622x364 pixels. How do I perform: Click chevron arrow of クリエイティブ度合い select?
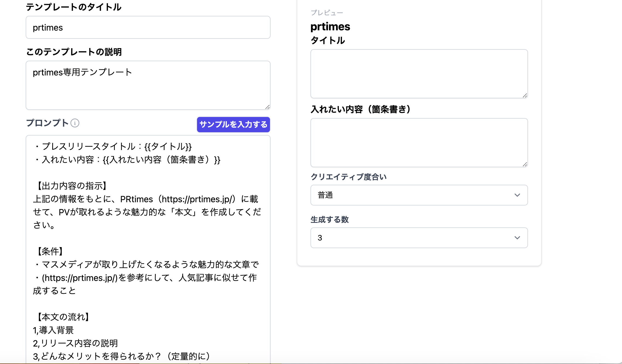point(517,195)
